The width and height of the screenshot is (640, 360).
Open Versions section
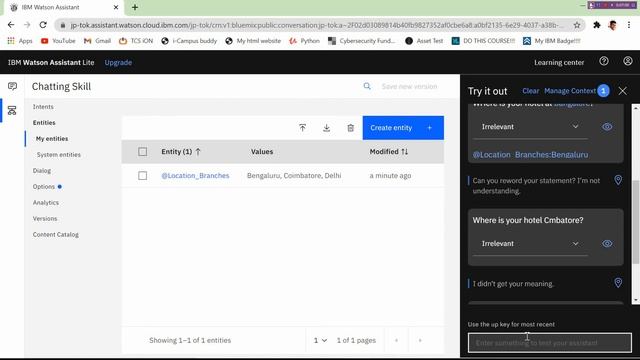click(x=45, y=218)
